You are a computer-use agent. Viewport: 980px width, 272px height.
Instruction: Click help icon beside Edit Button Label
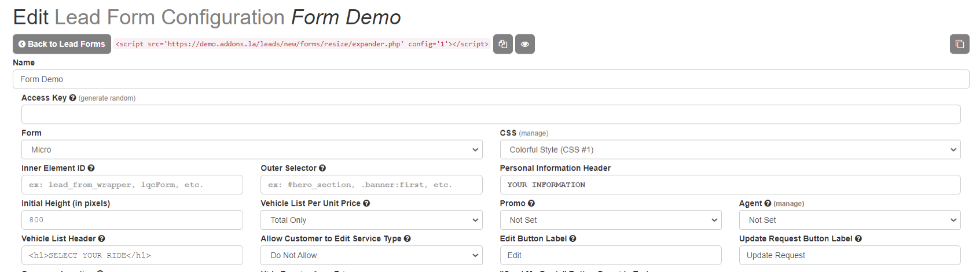pyautogui.click(x=572, y=238)
